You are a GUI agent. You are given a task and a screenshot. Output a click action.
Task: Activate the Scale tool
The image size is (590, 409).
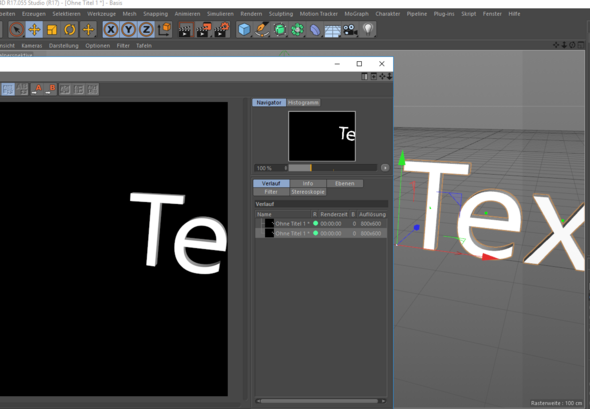tap(52, 30)
